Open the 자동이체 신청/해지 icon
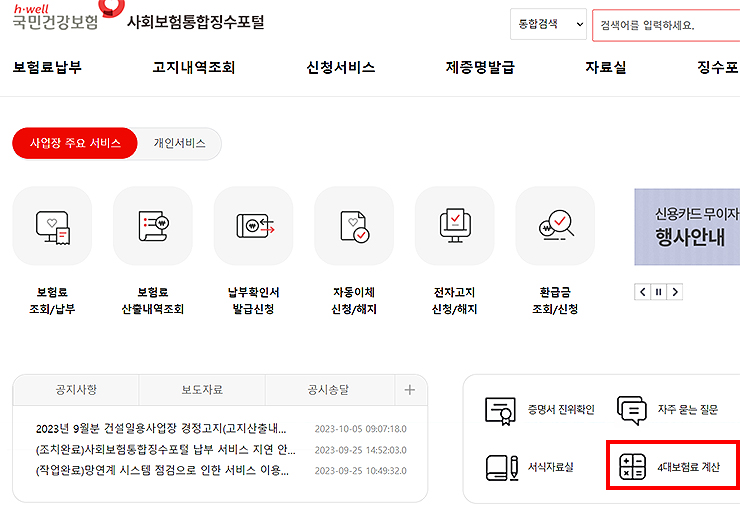This screenshot has width=740, height=516. [x=354, y=226]
